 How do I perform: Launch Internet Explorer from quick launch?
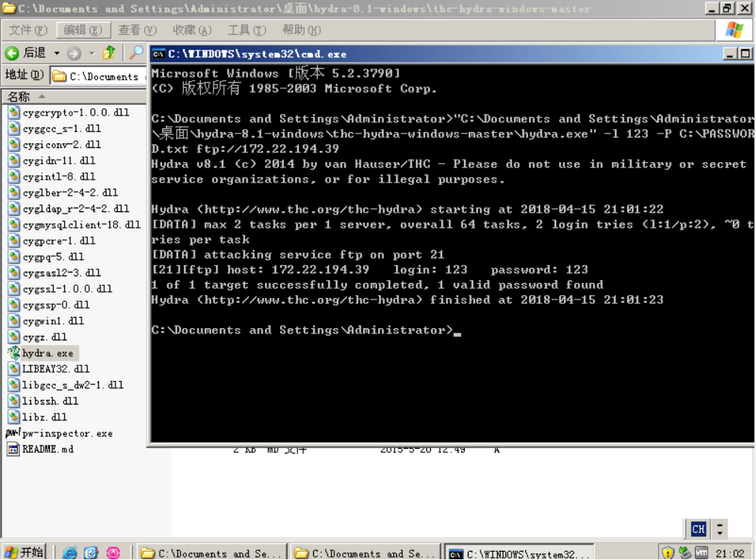tap(70, 552)
